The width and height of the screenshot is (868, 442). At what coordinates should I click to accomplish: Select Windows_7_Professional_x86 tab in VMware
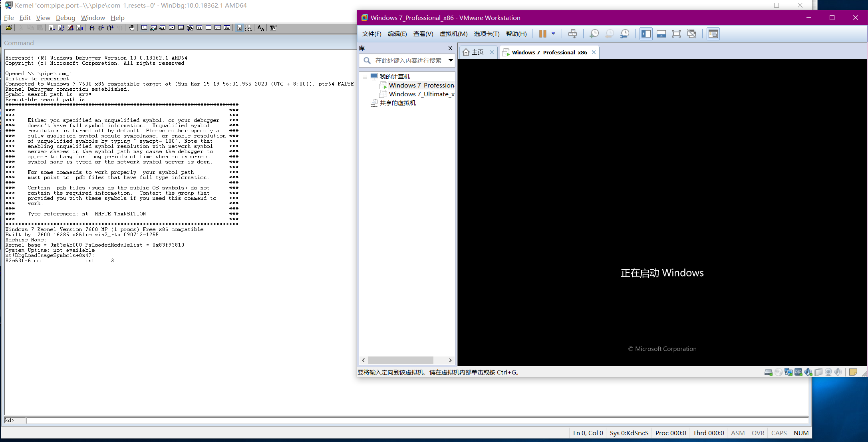click(548, 52)
